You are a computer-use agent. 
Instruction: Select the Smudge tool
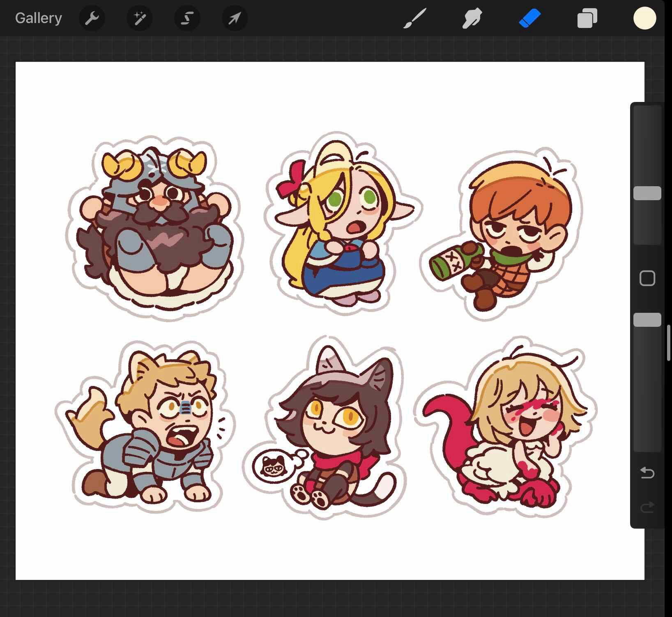click(x=472, y=18)
